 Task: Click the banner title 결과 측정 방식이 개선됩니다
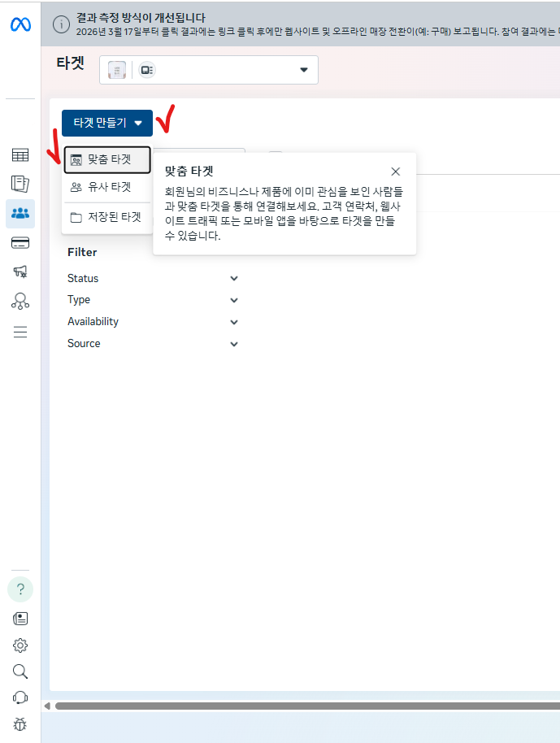[141, 18]
